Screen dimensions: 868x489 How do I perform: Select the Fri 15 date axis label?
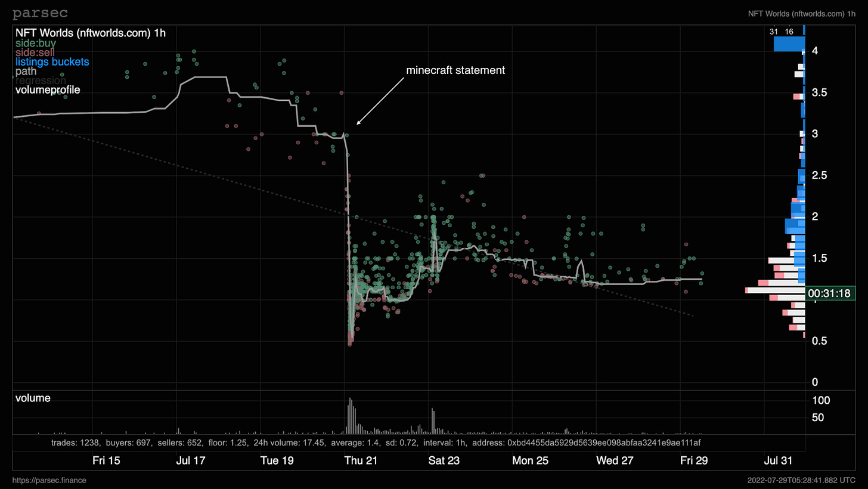pyautogui.click(x=106, y=460)
